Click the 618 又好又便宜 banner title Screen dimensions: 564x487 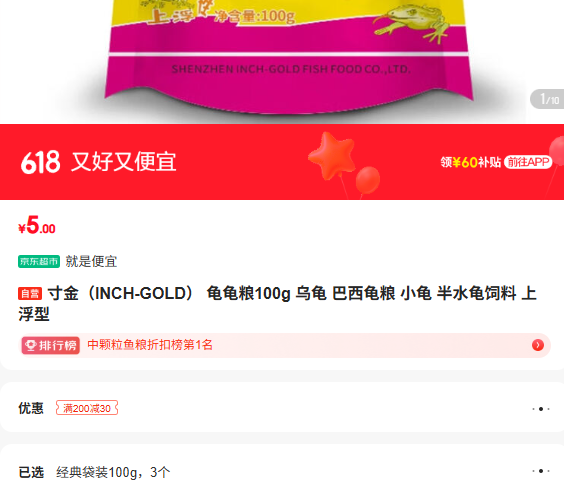[x=99, y=162]
